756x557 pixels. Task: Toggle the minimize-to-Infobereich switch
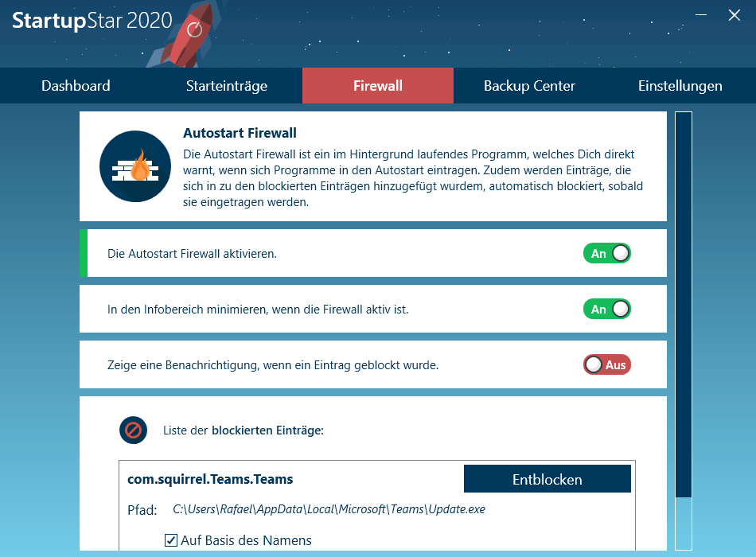coord(606,309)
